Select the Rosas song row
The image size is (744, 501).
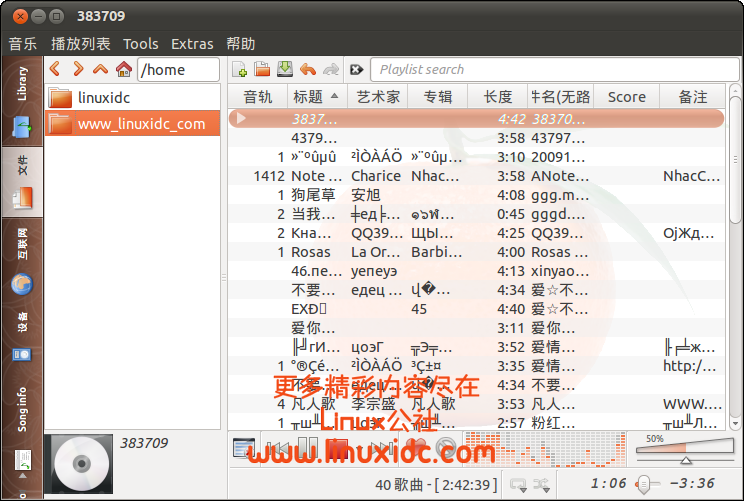point(476,252)
